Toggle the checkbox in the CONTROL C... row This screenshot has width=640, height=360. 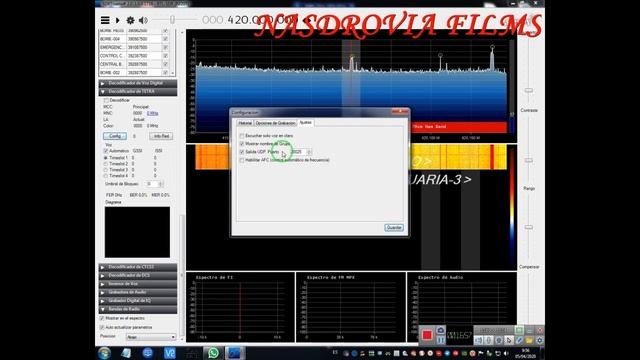165,56
